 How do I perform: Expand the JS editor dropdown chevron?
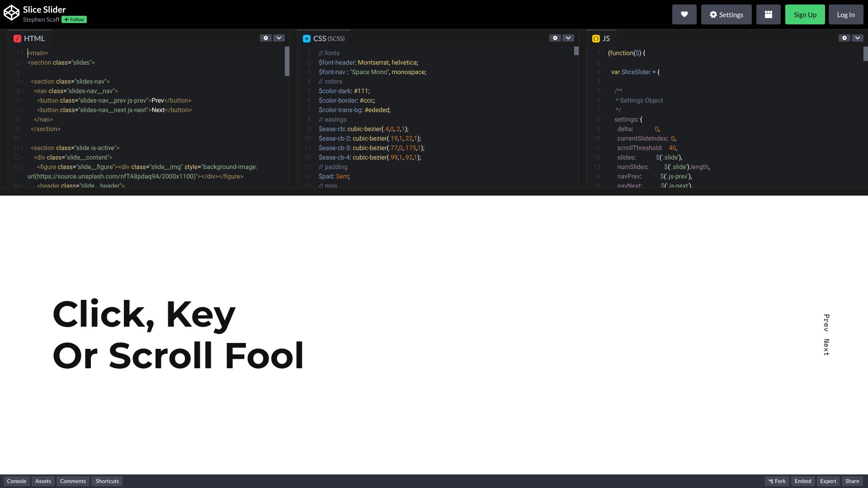tap(858, 38)
